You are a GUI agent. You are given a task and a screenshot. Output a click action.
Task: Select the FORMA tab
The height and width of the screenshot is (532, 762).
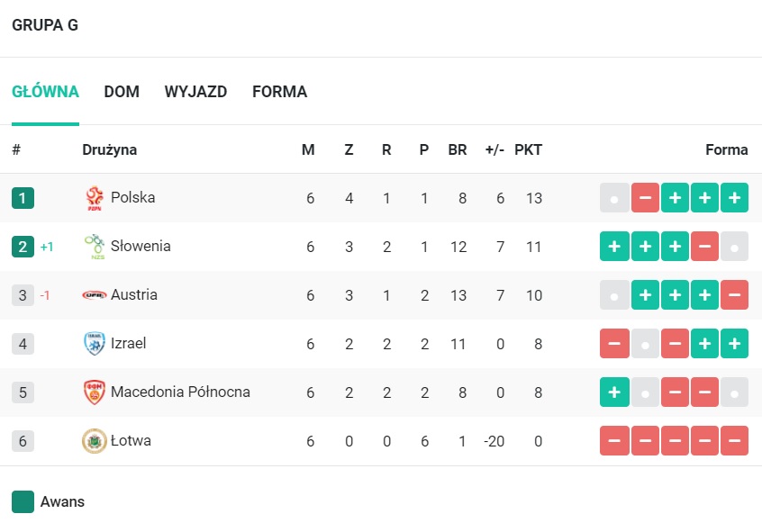pyautogui.click(x=279, y=92)
